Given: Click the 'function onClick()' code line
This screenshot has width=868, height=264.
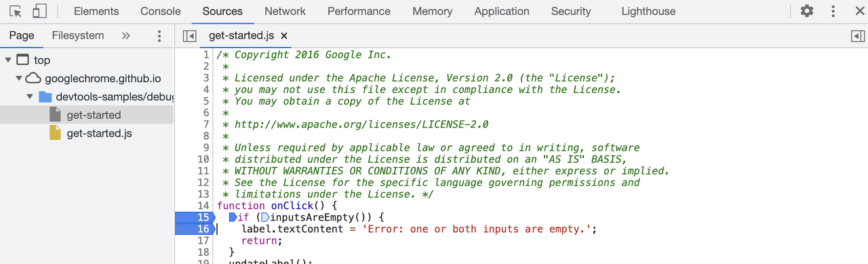Looking at the screenshot, I should point(277,206).
